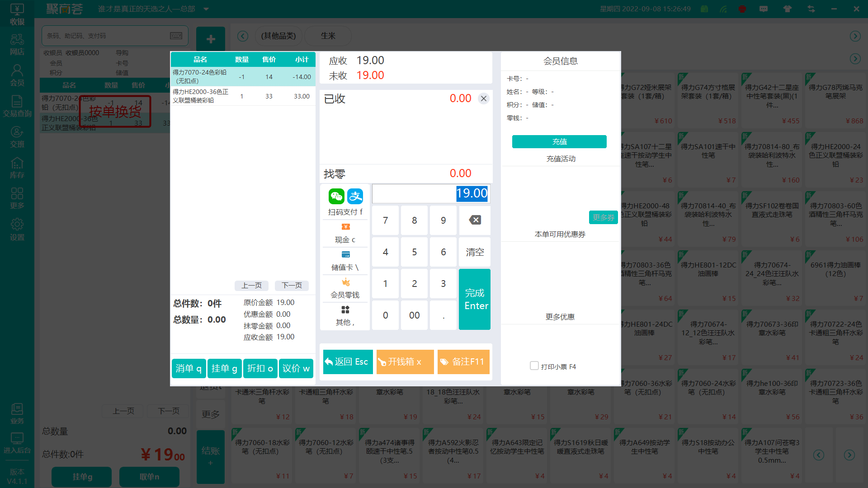Click 开钱箱 x open cash drawer button
868x488 pixels.
coord(405,362)
